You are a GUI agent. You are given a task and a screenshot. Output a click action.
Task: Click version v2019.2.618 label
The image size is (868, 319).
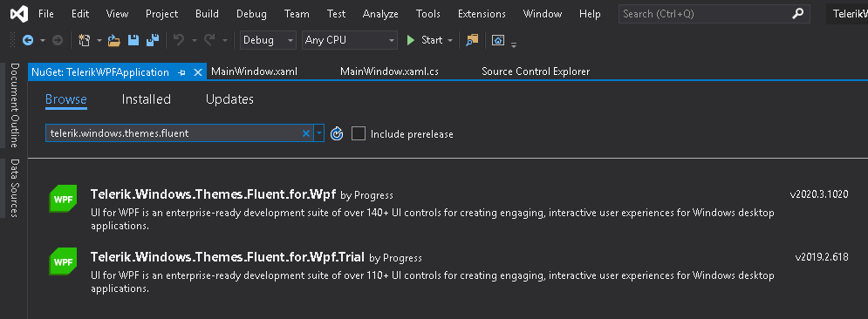click(822, 256)
